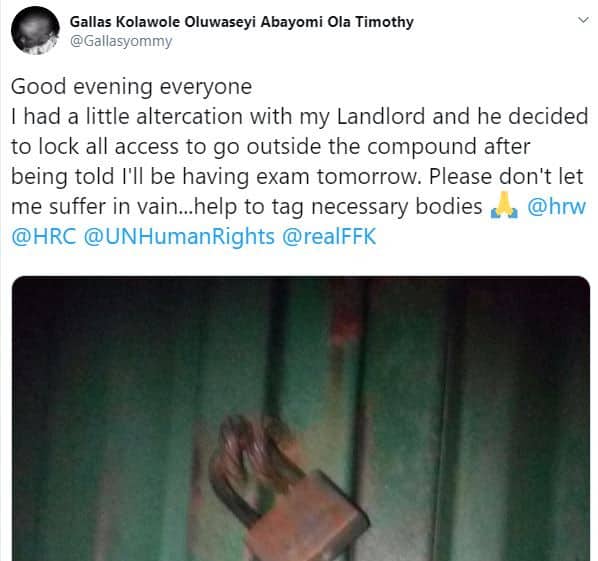Go to the @UNHumanRights mentioned account

(x=178, y=236)
